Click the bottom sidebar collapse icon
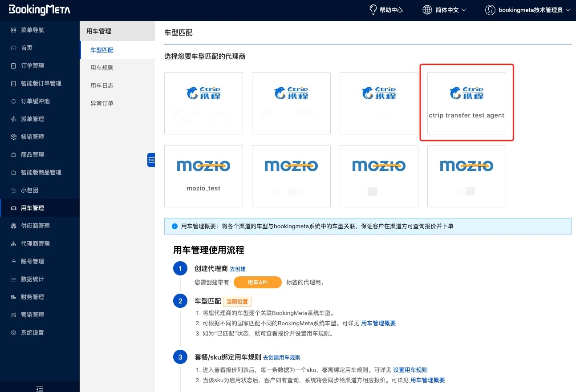 pyautogui.click(x=40, y=388)
